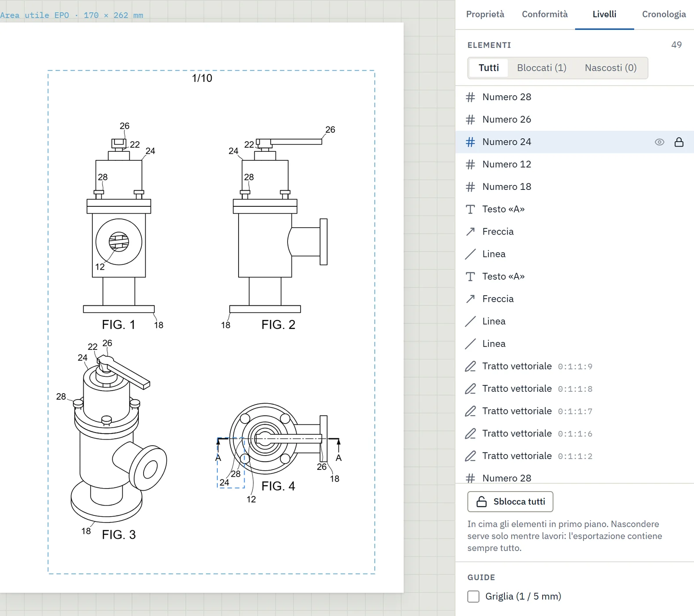The height and width of the screenshot is (616, 694).
Task: Click the lock icon on Numero 24
Action: tap(679, 142)
